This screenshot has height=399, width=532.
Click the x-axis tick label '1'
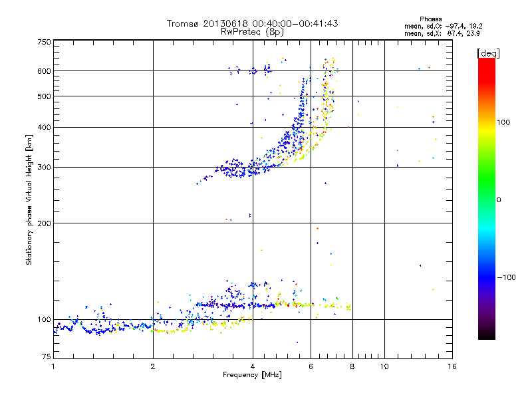pyautogui.click(x=53, y=366)
